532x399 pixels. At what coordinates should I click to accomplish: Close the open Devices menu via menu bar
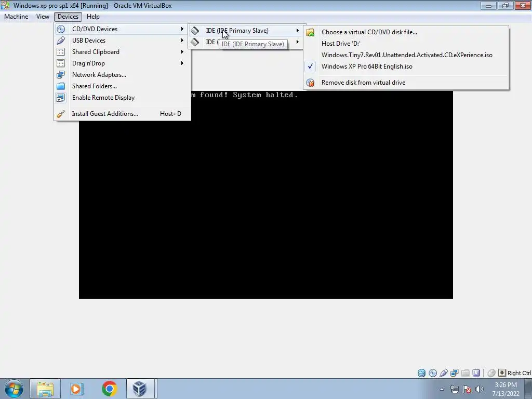point(68,17)
